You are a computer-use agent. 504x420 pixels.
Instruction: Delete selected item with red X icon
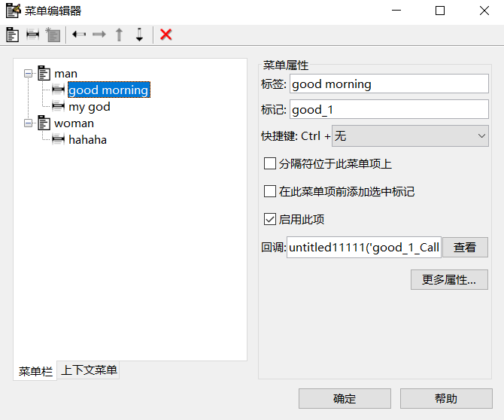pyautogui.click(x=165, y=35)
